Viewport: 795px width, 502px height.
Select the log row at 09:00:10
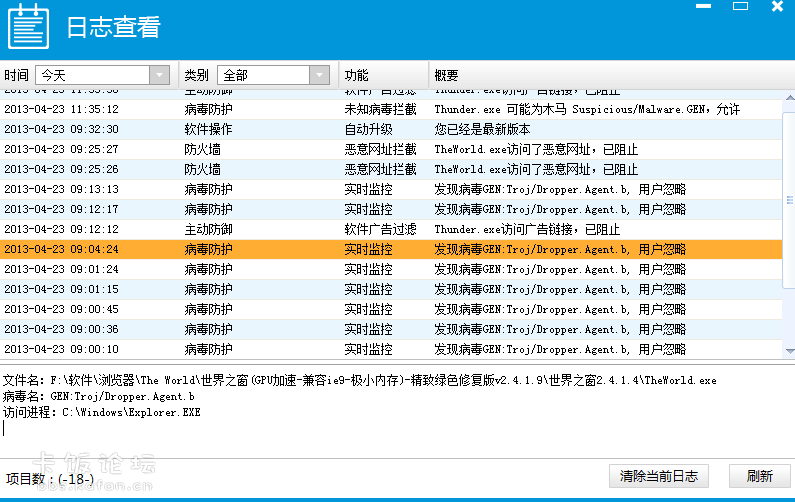(391, 349)
